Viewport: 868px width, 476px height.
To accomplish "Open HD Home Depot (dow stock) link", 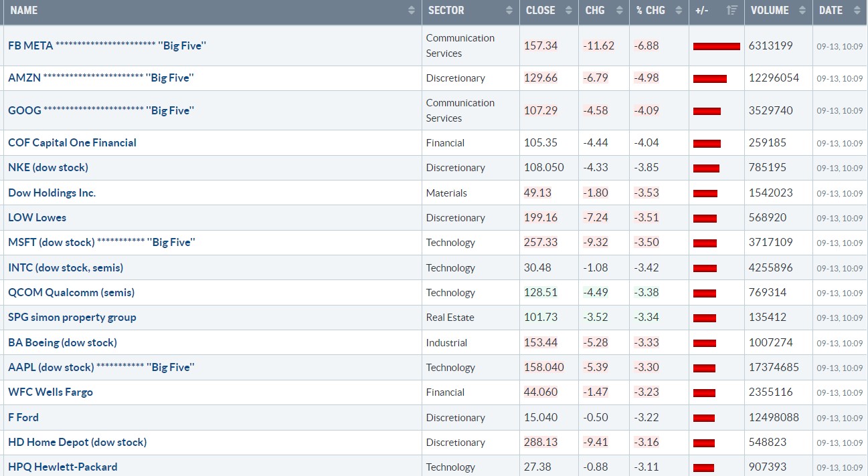I will (78, 442).
